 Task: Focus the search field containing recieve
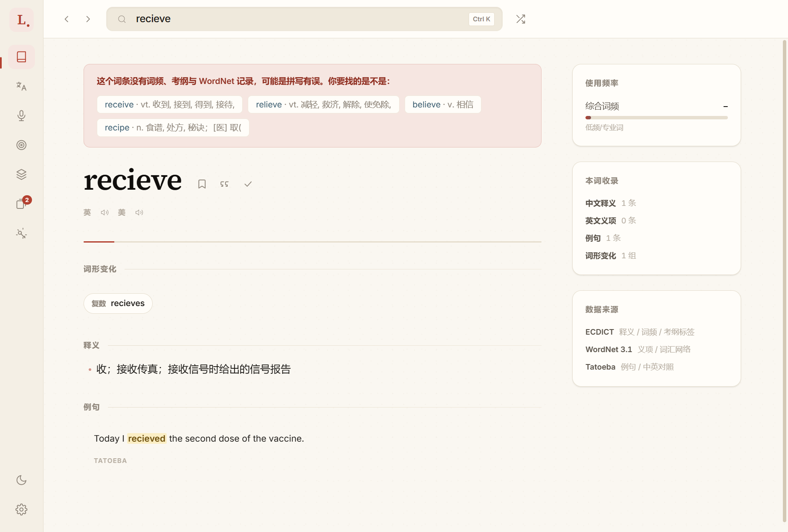pos(304,19)
